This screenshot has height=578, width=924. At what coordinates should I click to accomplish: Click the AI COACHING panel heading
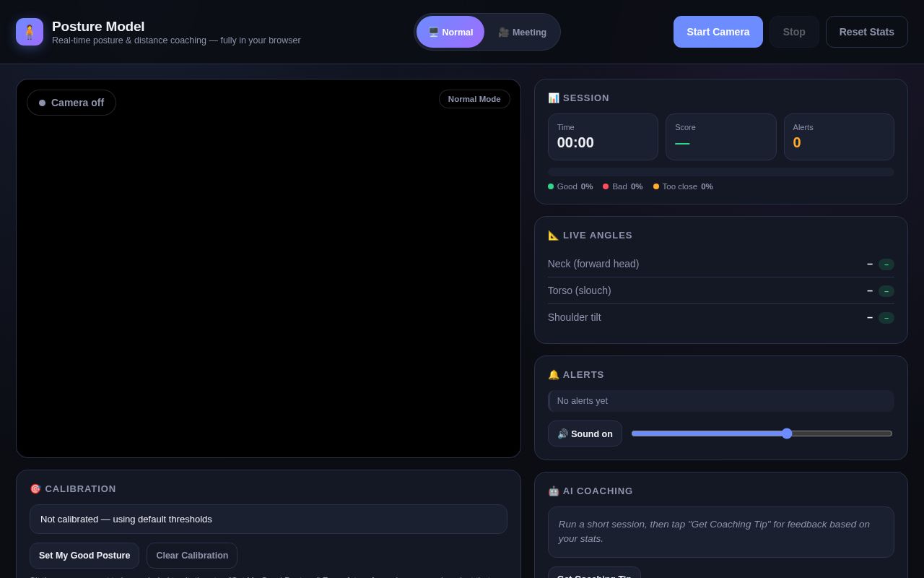tap(590, 491)
